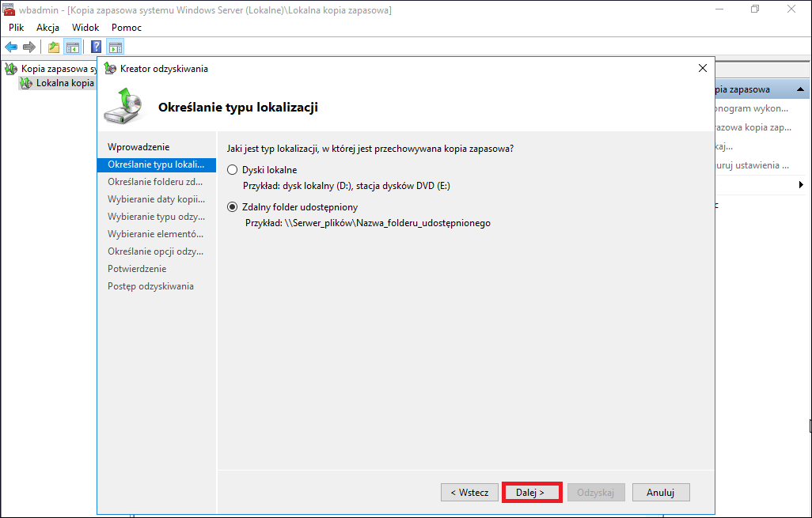Go back with the Wstecz button
This screenshot has height=518, width=812.
point(469,492)
